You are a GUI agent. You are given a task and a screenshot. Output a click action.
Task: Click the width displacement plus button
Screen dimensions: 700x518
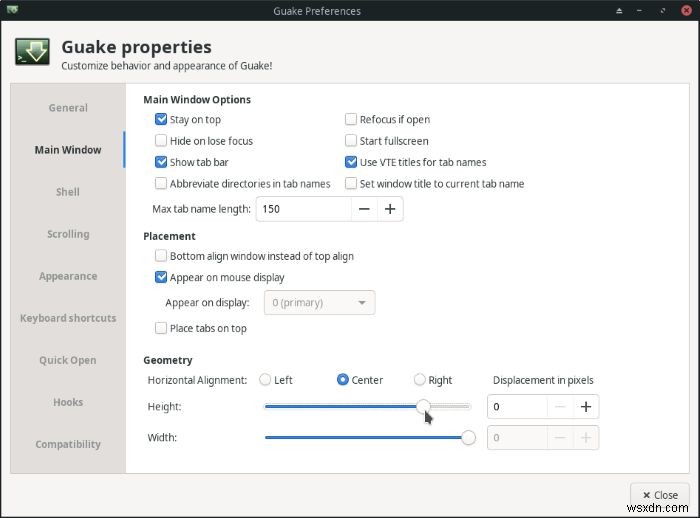pyautogui.click(x=586, y=438)
